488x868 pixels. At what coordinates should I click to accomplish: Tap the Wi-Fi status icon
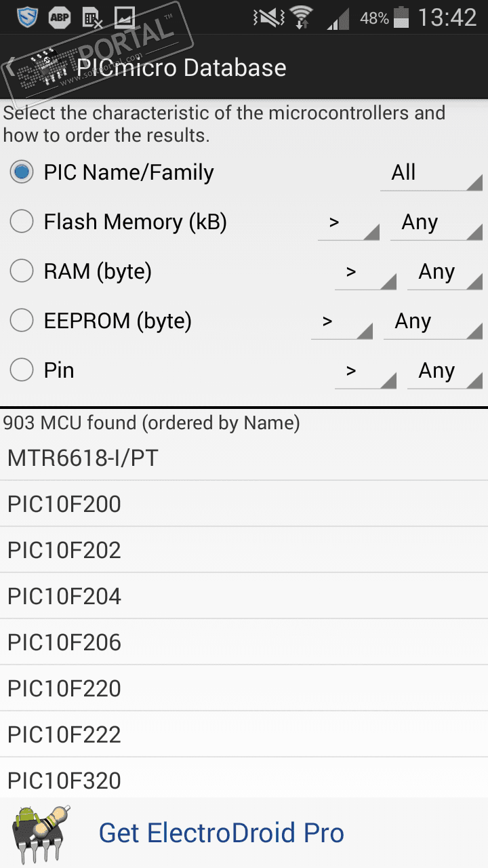(x=300, y=18)
